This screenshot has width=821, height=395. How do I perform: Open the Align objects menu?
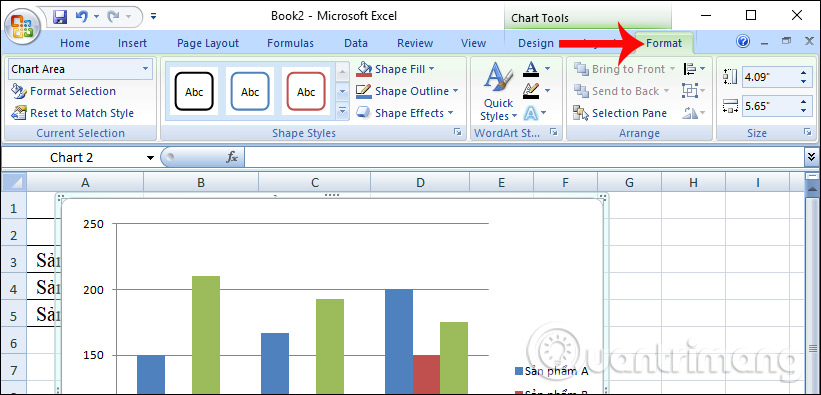(694, 69)
